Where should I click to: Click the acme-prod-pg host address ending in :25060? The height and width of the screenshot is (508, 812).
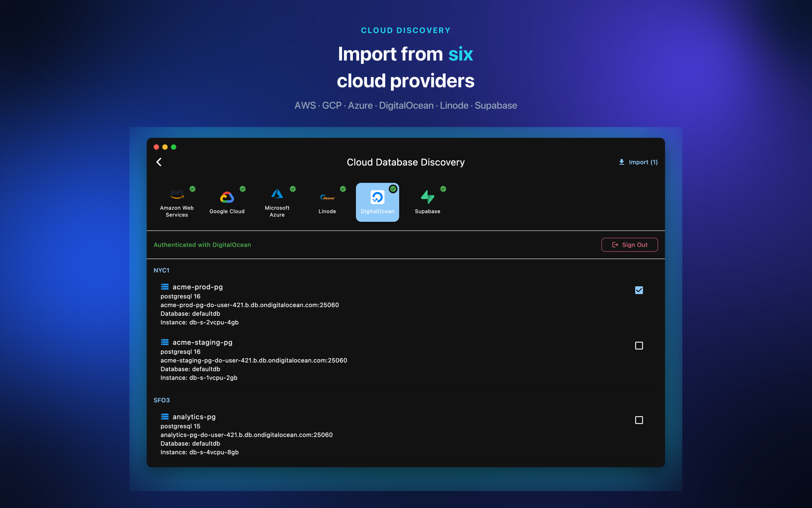click(x=250, y=305)
